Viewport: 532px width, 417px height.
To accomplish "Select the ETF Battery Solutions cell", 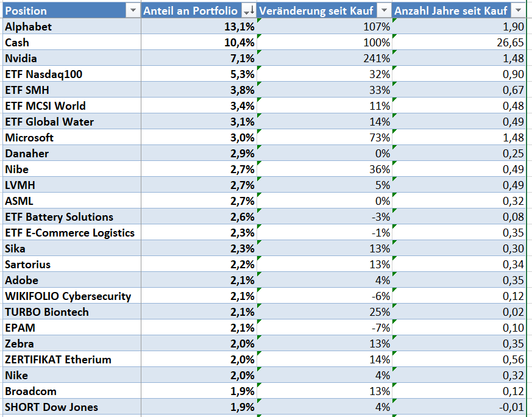I will [x=71, y=217].
